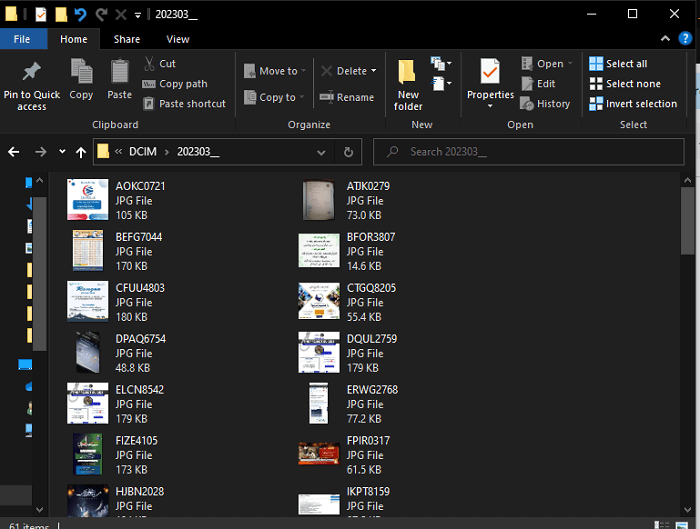The width and height of the screenshot is (700, 529).
Task: Click the Paste clipboard icon
Action: click(120, 73)
